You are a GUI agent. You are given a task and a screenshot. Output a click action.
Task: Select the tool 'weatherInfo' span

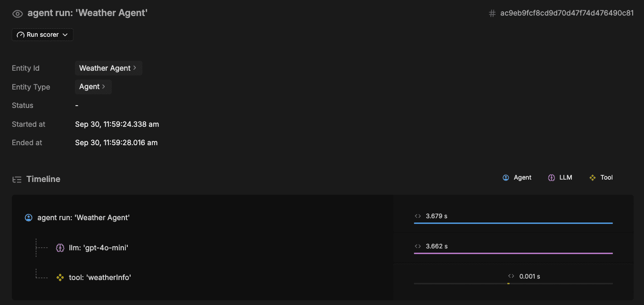click(100, 278)
